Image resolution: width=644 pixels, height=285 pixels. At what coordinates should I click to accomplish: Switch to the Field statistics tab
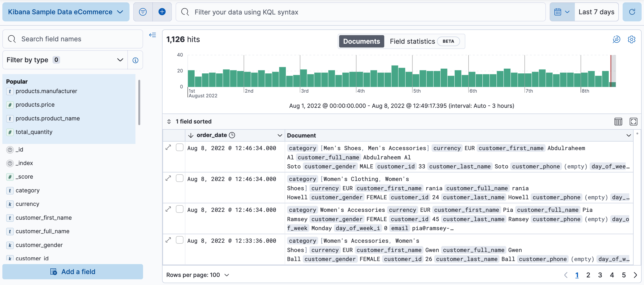(x=424, y=41)
